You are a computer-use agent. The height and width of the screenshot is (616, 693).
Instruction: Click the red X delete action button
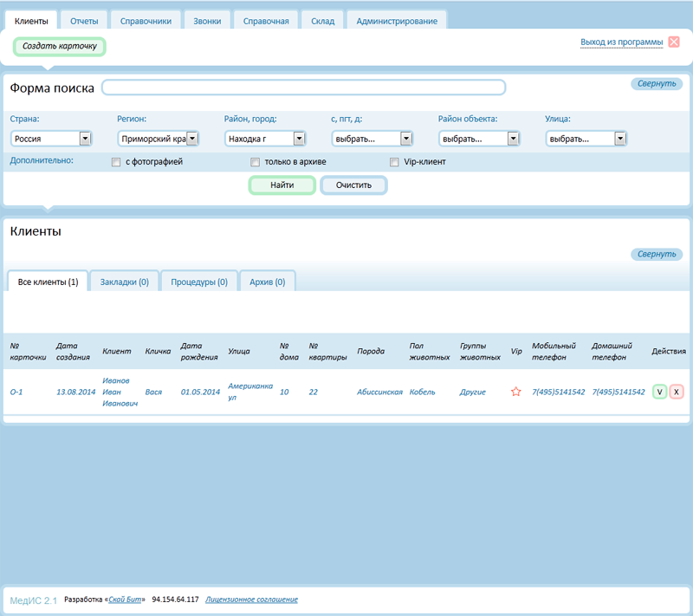677,392
